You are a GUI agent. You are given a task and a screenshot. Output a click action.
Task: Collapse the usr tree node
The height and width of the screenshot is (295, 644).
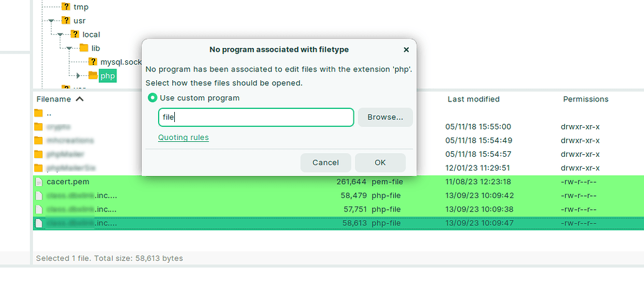click(x=51, y=21)
